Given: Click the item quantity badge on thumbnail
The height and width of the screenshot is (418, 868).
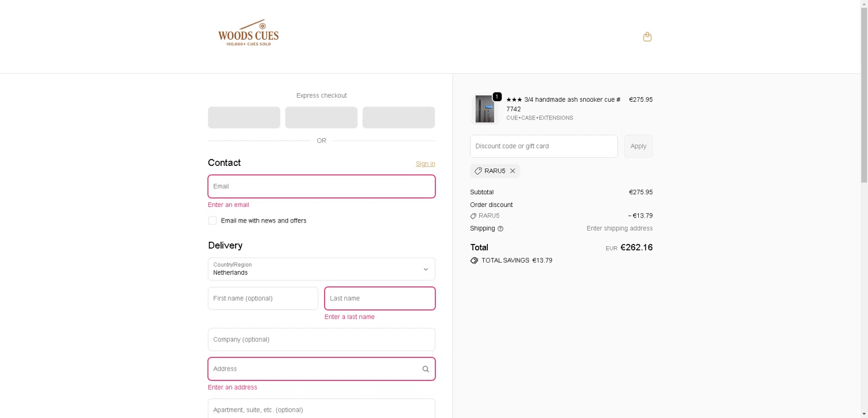Looking at the screenshot, I should point(497,97).
